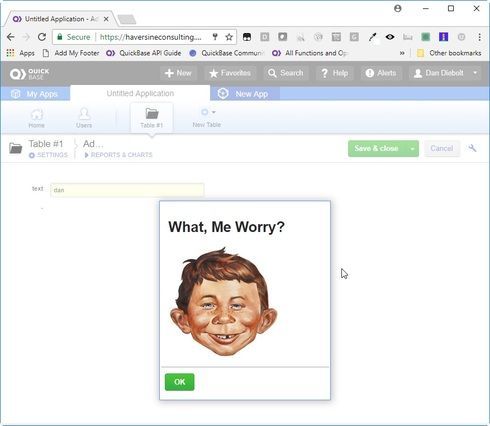Click the first black extension icon
This screenshot has height=426, width=490.
pos(247,37)
